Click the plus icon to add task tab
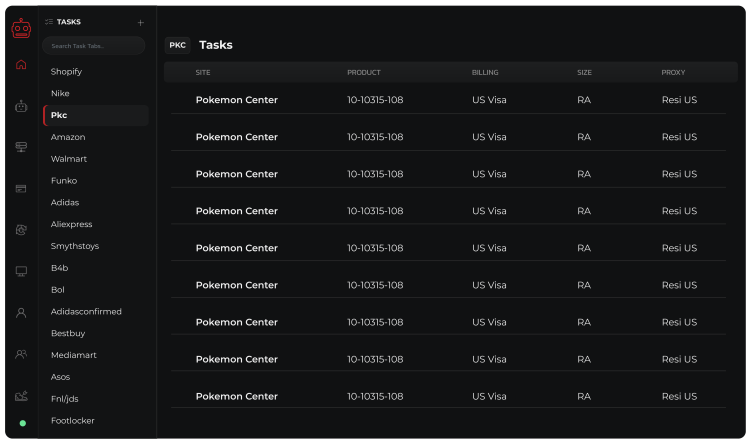 click(x=140, y=22)
